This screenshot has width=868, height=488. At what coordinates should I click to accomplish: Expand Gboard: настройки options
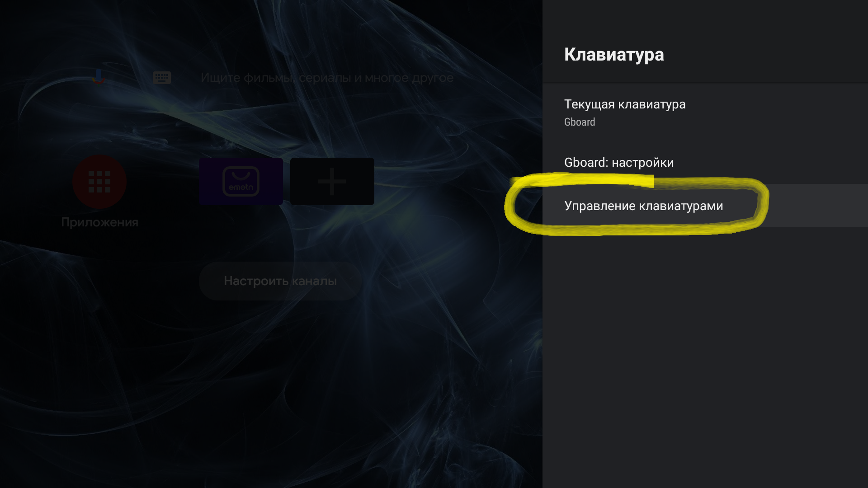click(x=705, y=162)
